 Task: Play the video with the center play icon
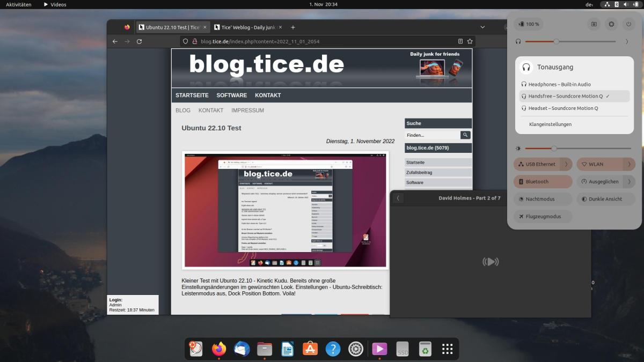(491, 262)
